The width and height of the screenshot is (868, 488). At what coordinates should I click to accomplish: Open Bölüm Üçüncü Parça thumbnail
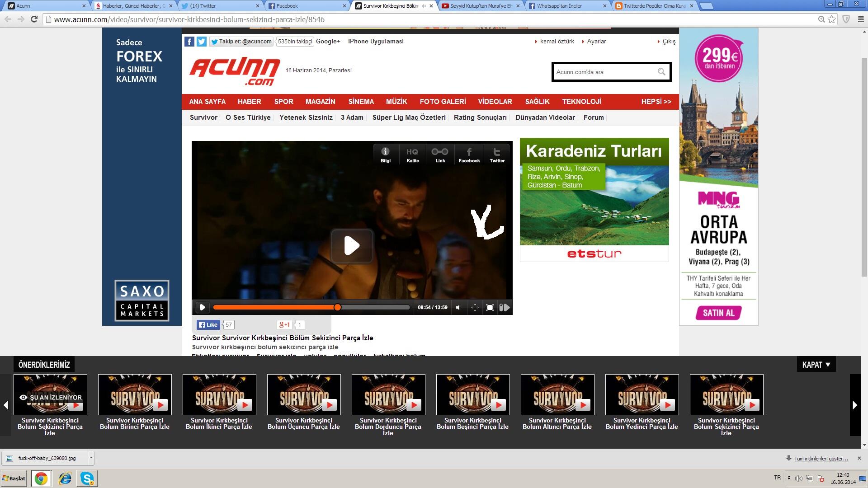tap(304, 394)
